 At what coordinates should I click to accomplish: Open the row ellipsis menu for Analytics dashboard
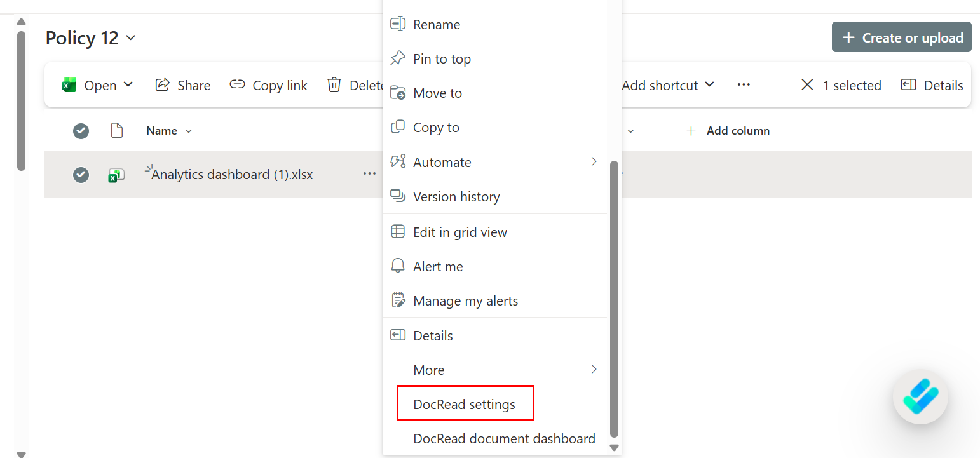click(369, 175)
